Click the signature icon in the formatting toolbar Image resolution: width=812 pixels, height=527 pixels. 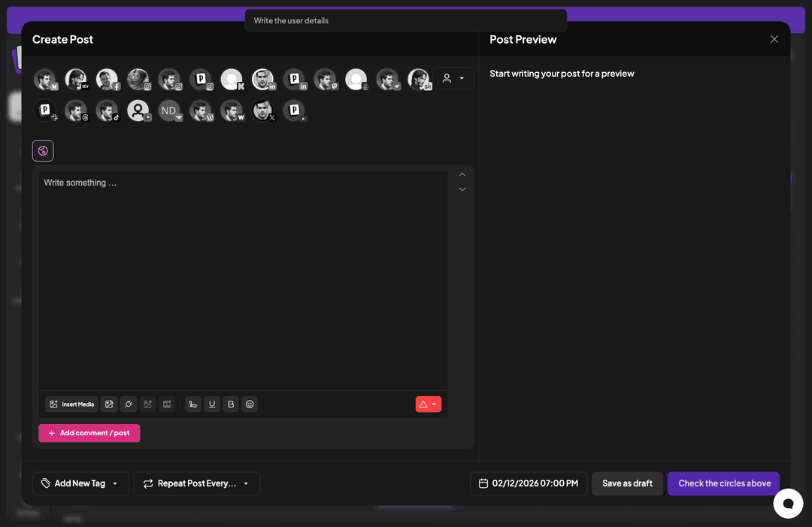(x=192, y=404)
